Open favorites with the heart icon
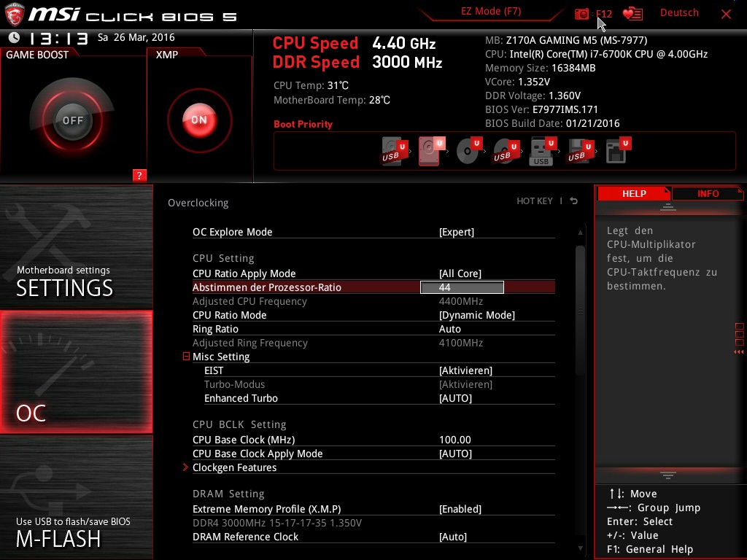 click(x=632, y=14)
